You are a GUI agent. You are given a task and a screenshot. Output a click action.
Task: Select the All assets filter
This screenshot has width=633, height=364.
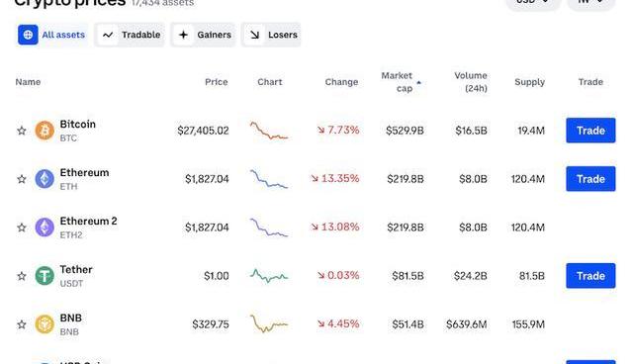tap(52, 35)
